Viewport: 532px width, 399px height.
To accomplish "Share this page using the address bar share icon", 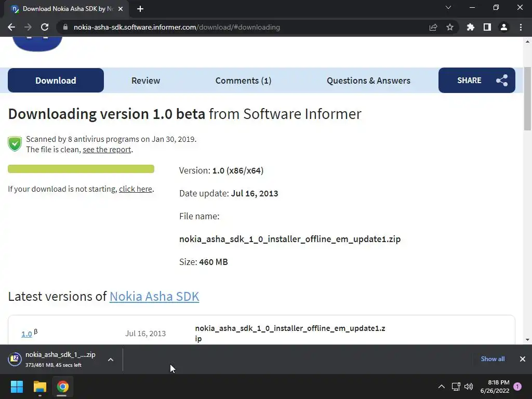I will 433,27.
